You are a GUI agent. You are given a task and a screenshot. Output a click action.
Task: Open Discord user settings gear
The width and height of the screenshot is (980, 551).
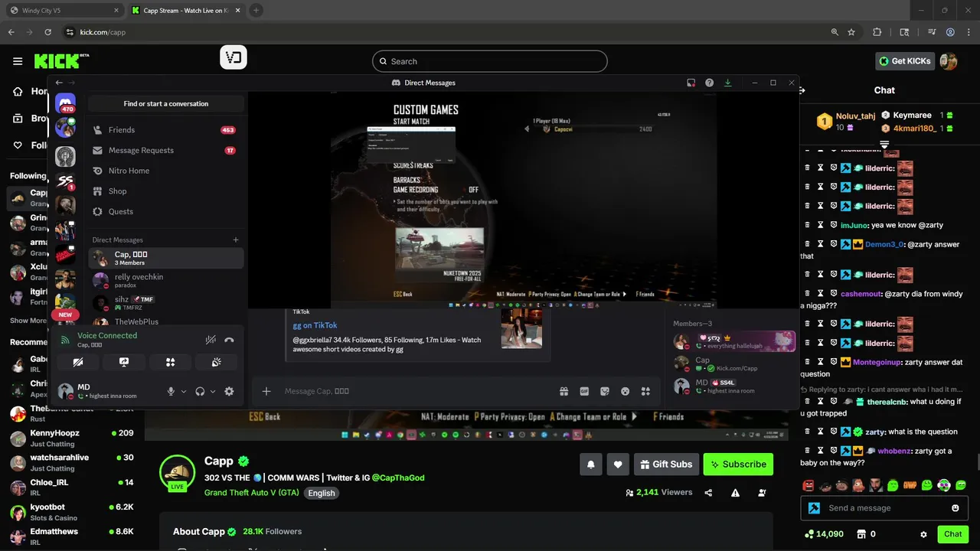coord(229,391)
